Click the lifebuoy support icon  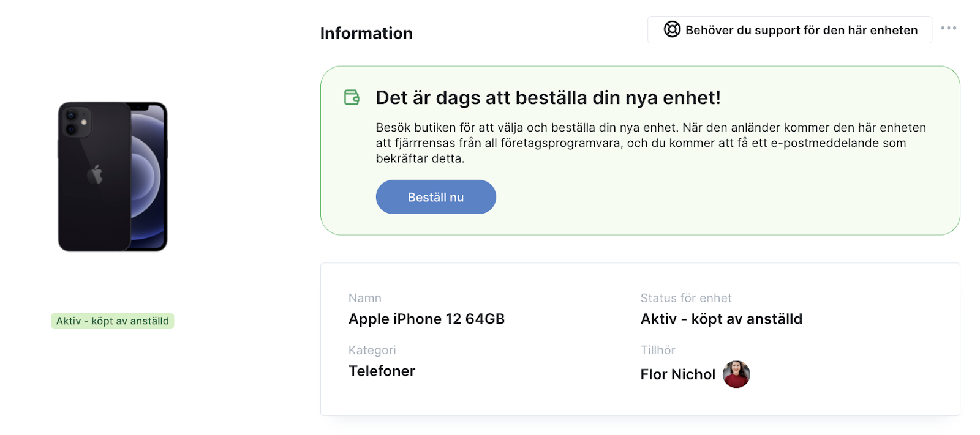click(672, 29)
